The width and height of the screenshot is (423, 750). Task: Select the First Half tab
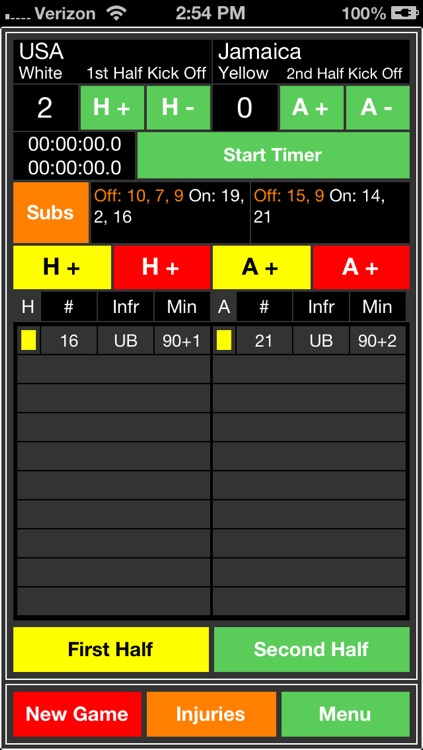(111, 649)
